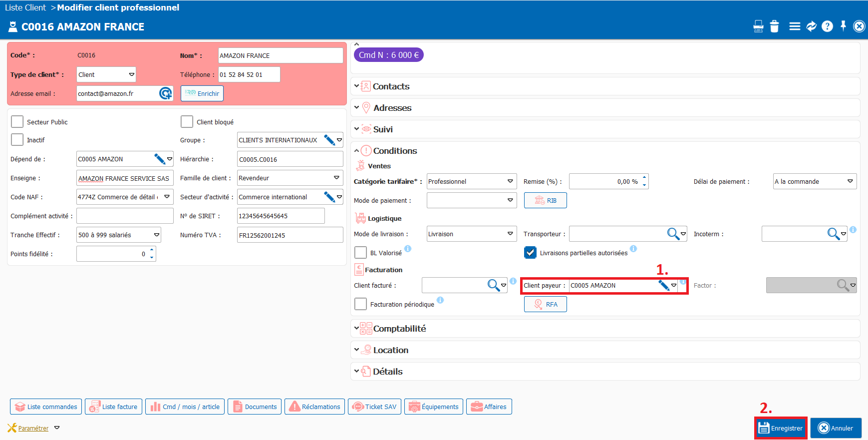Click the edit pencil in Client payeur field

pos(663,286)
